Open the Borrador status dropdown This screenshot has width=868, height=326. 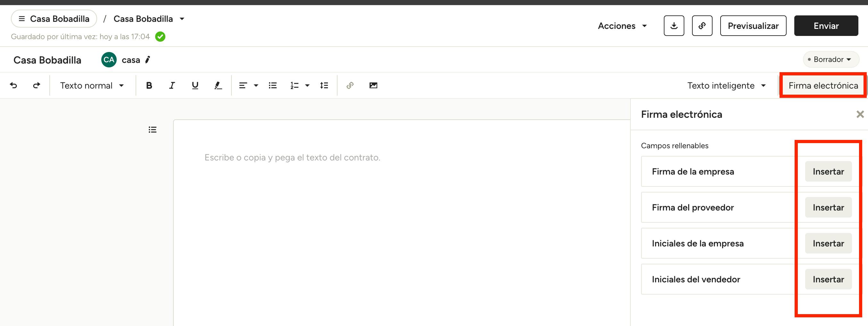coord(830,59)
